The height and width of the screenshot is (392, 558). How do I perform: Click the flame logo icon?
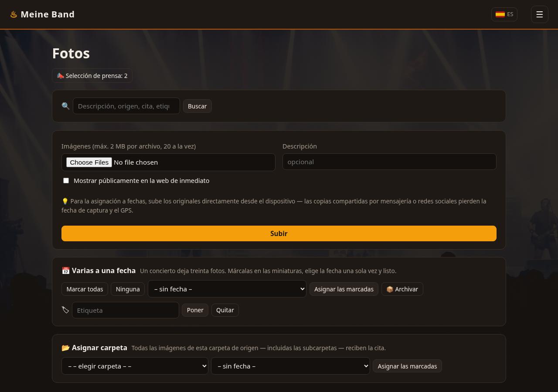[x=14, y=14]
